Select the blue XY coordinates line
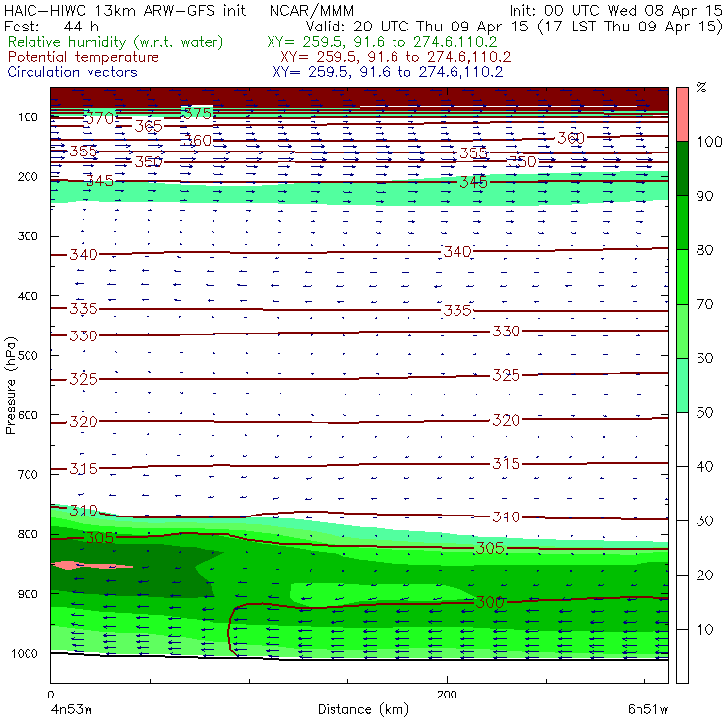 388,72
